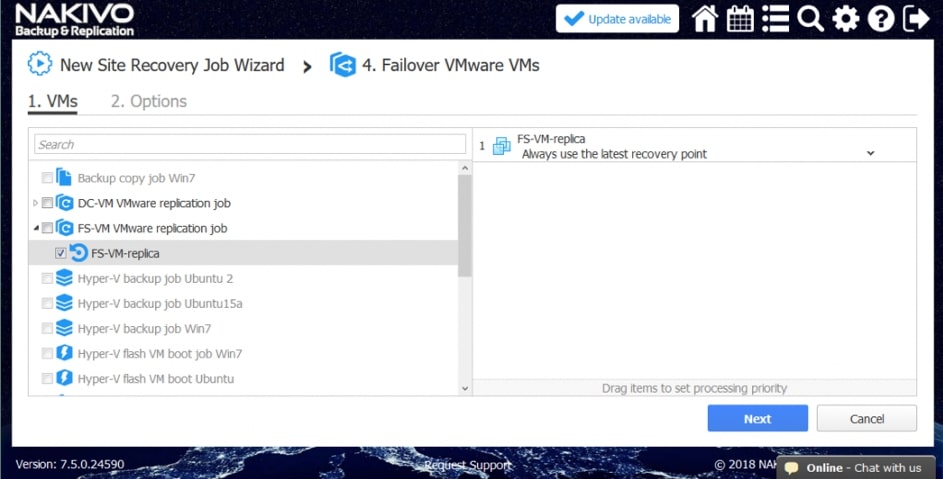This screenshot has height=479, width=943.
Task: Click the NAKIVO Backup & Replication logo
Action: pyautogui.click(x=75, y=20)
